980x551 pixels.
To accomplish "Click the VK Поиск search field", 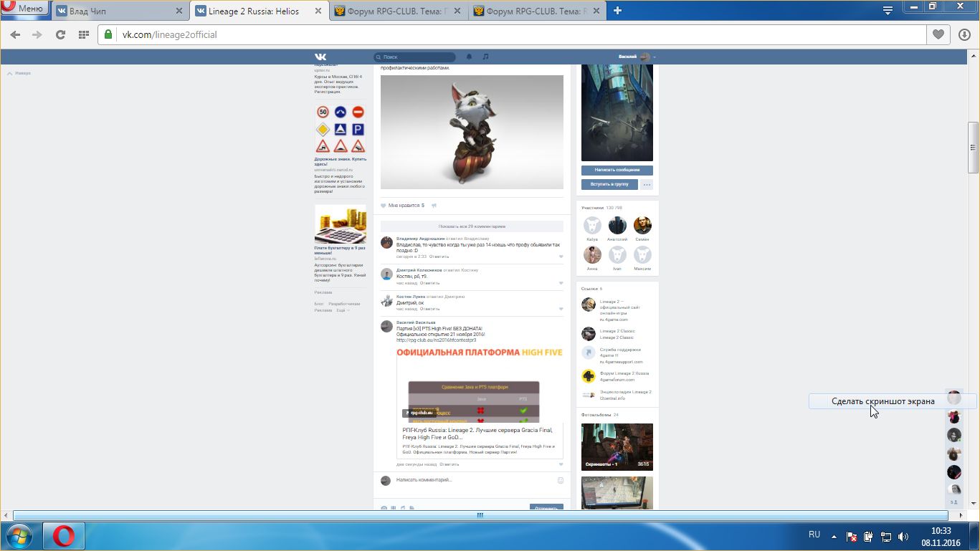I will (414, 57).
